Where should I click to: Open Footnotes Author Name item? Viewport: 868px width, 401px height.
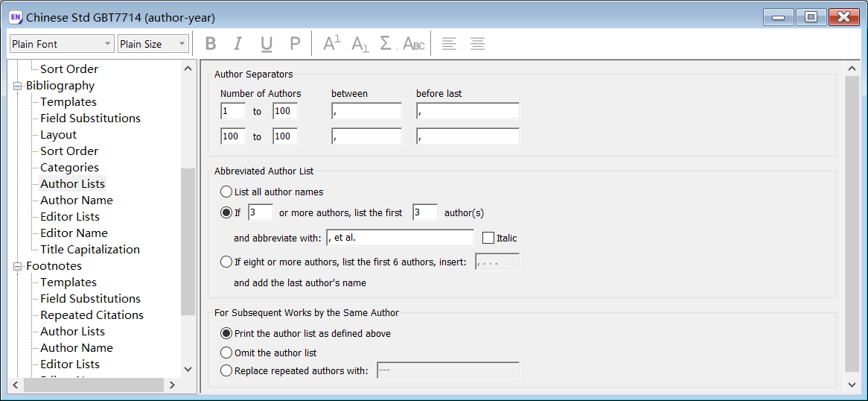coord(77,348)
